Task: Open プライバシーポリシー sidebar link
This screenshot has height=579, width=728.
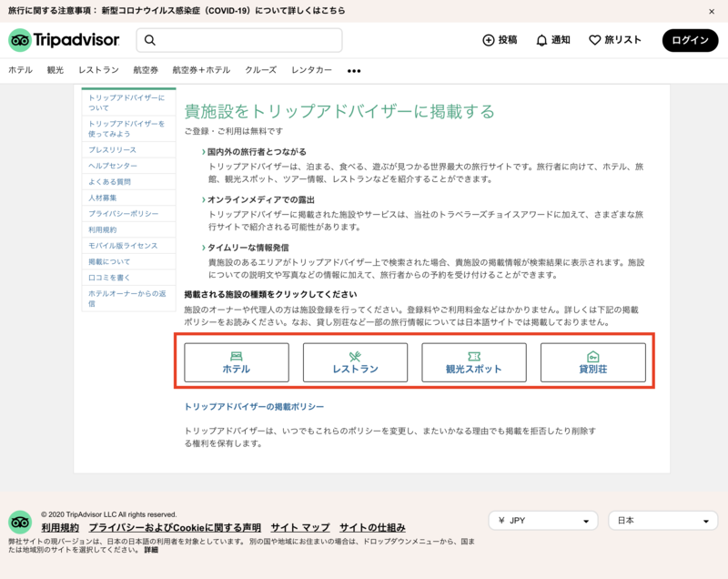Action: 124,214
